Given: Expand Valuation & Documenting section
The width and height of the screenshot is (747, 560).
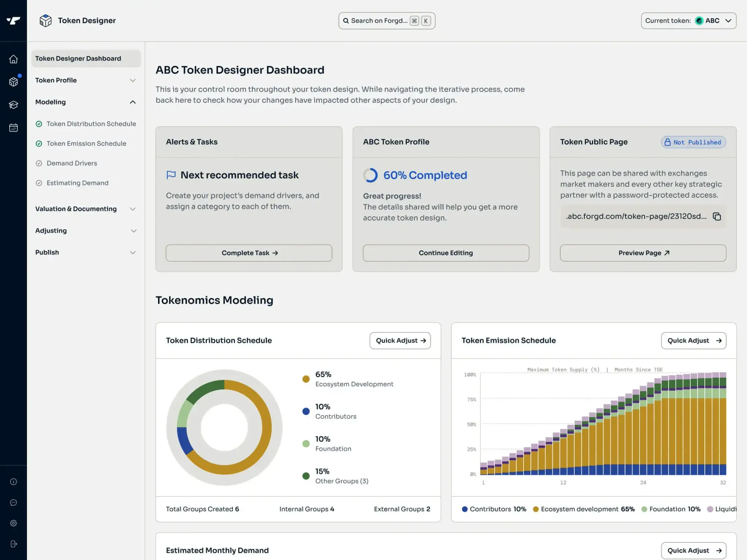Looking at the screenshot, I should pos(86,209).
